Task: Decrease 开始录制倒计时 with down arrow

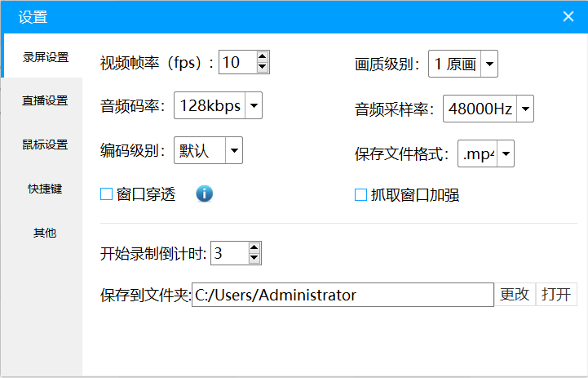Action: [x=254, y=258]
